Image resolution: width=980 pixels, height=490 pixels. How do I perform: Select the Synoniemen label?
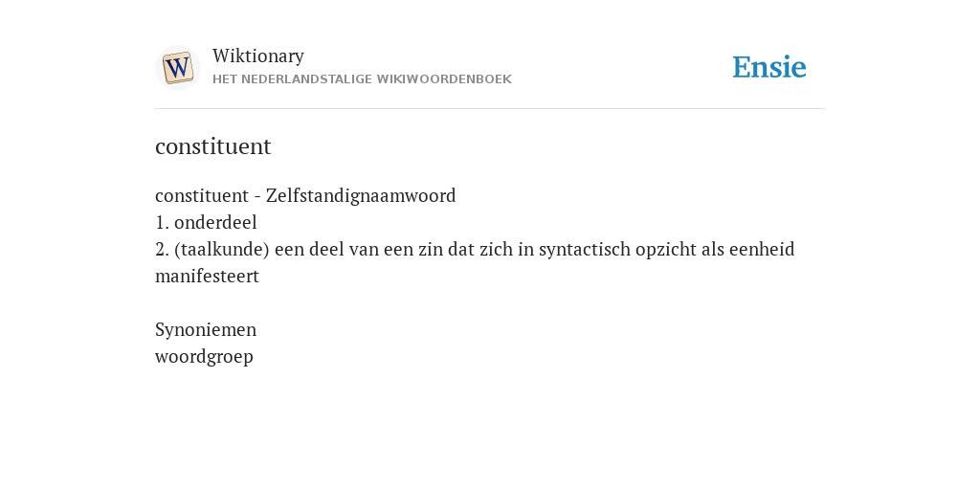click(x=206, y=330)
